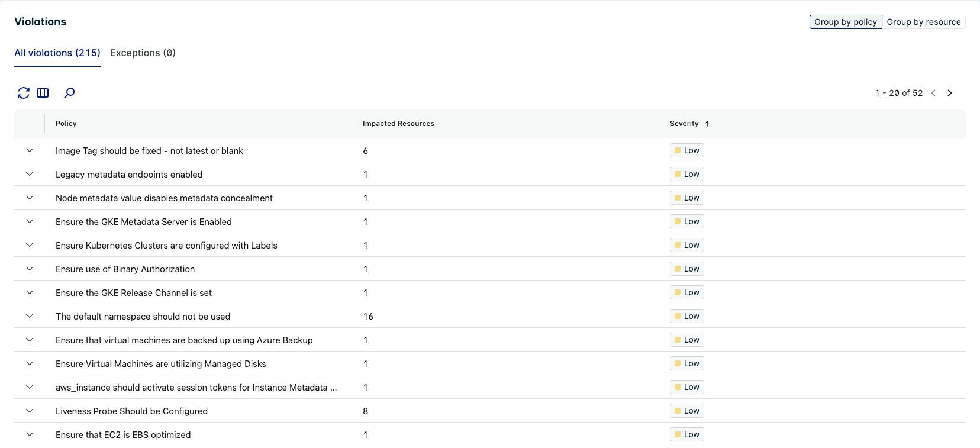Expand Legacy metadata endpoints enabled row
The height and width of the screenshot is (448, 980).
click(30, 174)
